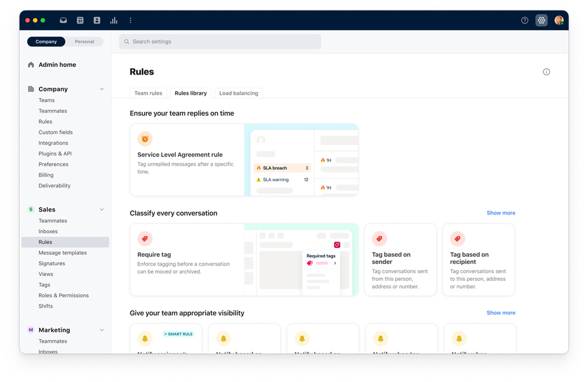Click the info icon beside Rules
588x382 pixels.
tap(546, 72)
